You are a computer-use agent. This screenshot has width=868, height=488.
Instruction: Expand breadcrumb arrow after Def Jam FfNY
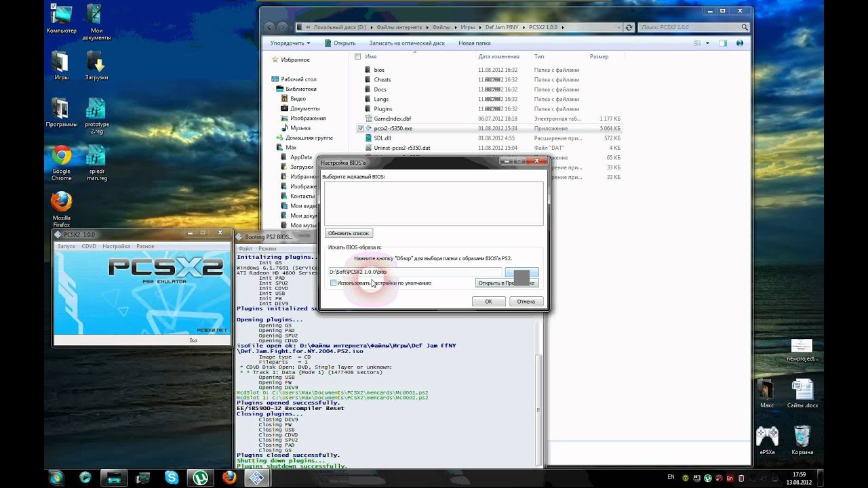[x=524, y=27]
